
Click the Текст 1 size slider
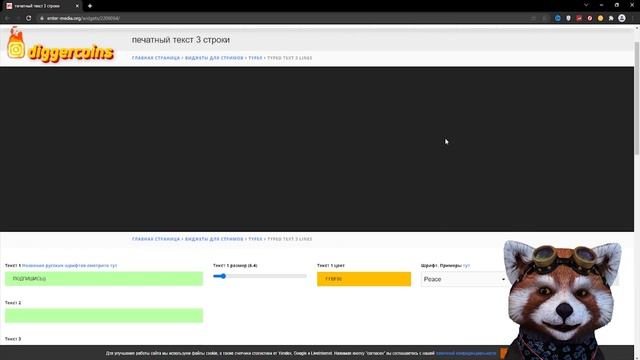(260, 276)
